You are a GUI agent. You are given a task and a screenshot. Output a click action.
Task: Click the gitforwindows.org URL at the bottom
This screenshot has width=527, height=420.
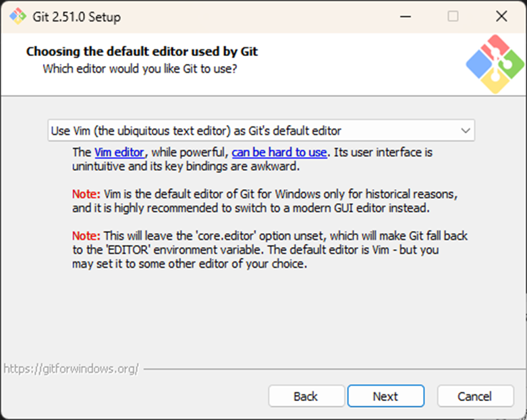tap(71, 369)
